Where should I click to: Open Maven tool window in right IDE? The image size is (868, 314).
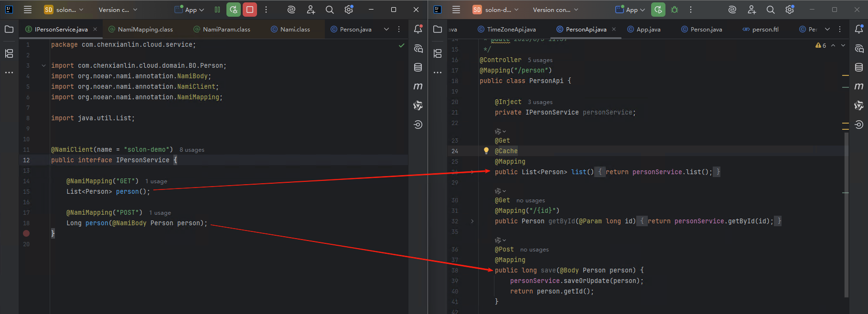859,86
